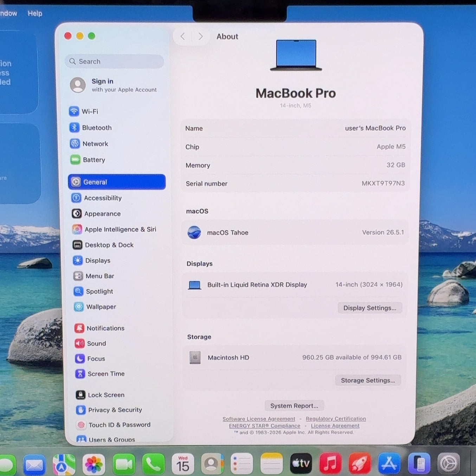This screenshot has height=476, width=476.
Task: Open Battery settings in sidebar
Action: click(x=88, y=160)
